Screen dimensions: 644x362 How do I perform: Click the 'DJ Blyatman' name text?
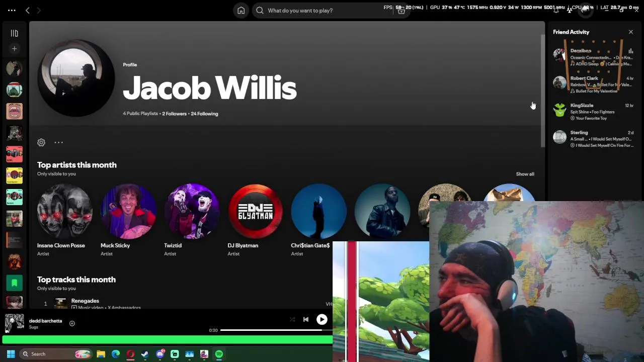(x=243, y=245)
